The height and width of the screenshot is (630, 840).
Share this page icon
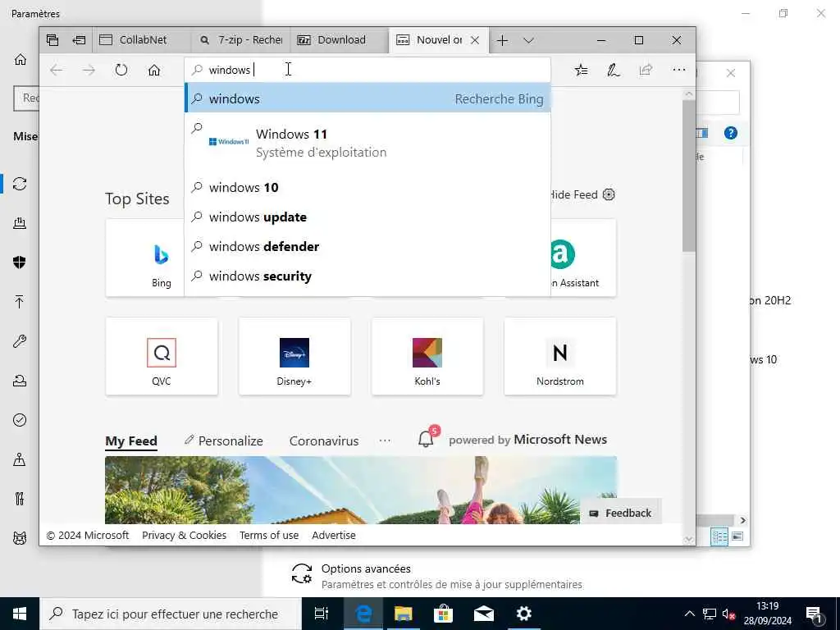coord(646,71)
